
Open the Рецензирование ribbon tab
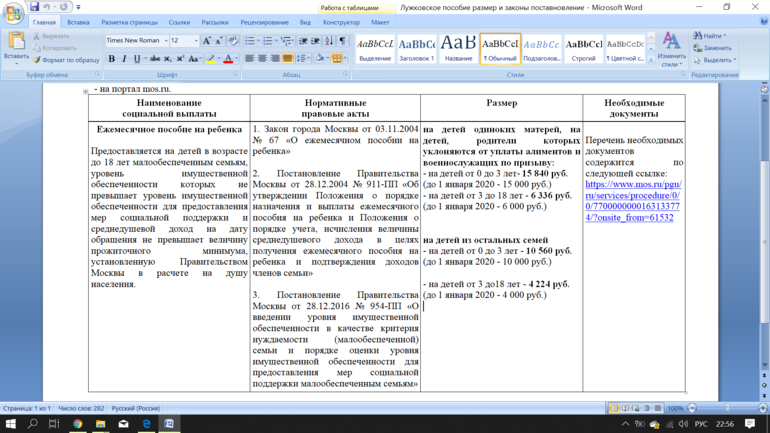tap(264, 22)
